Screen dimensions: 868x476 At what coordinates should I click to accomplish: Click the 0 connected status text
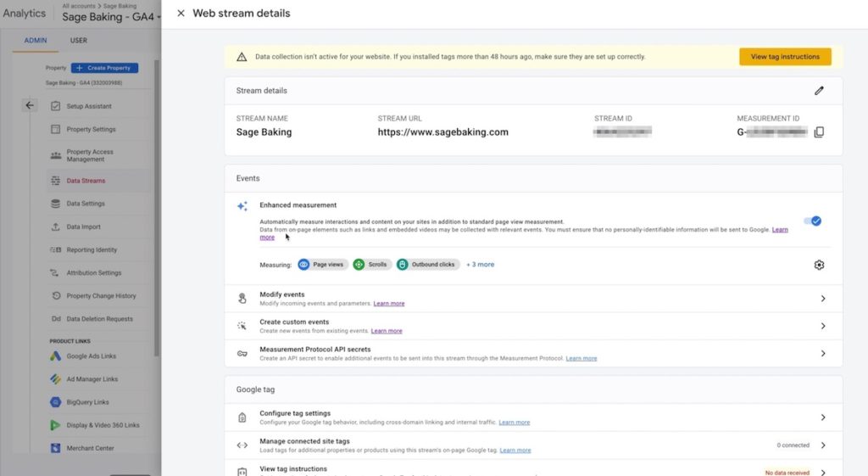793,445
